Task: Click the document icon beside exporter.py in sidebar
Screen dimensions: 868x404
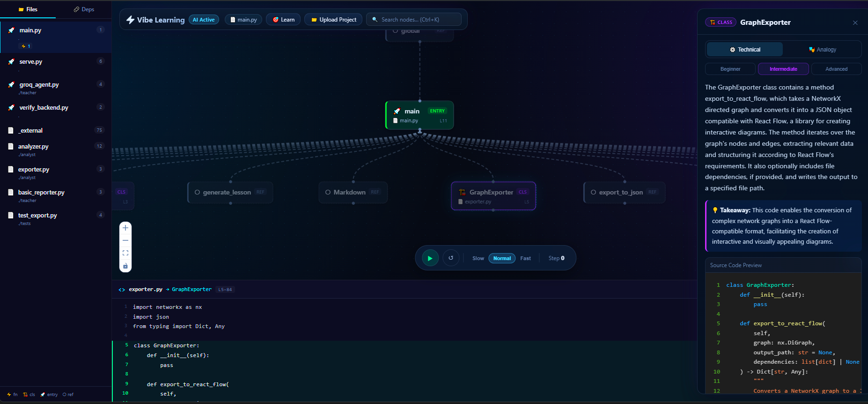Action: (x=11, y=169)
